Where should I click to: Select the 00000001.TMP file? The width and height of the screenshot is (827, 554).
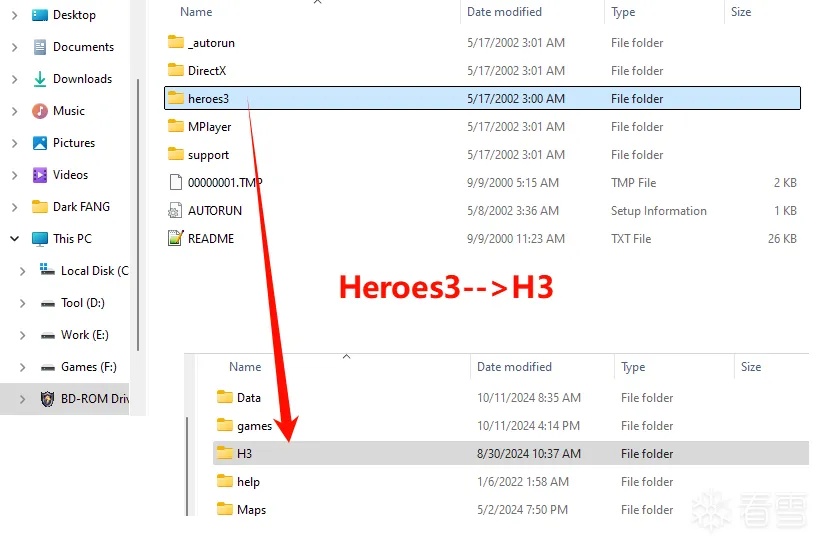click(x=225, y=183)
